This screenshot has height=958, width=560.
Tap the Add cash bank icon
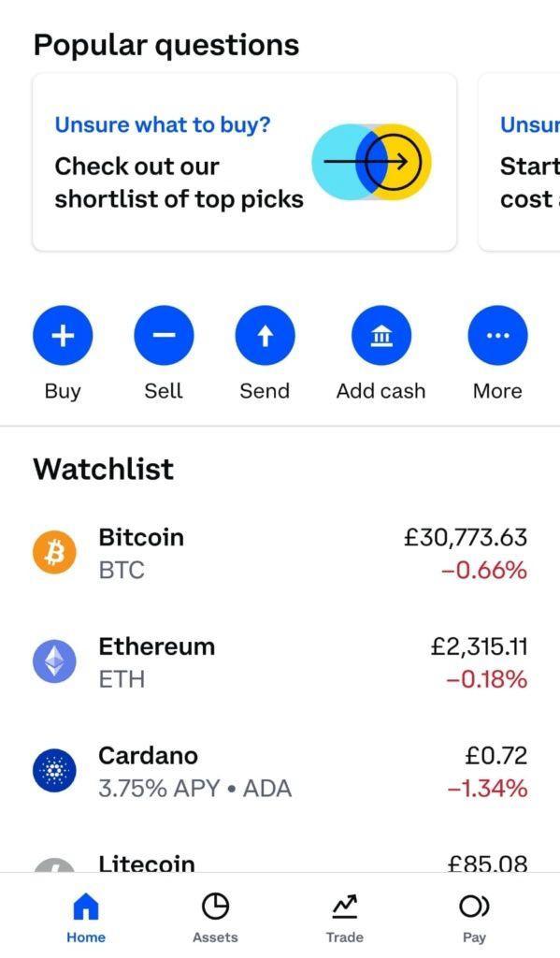(x=381, y=334)
